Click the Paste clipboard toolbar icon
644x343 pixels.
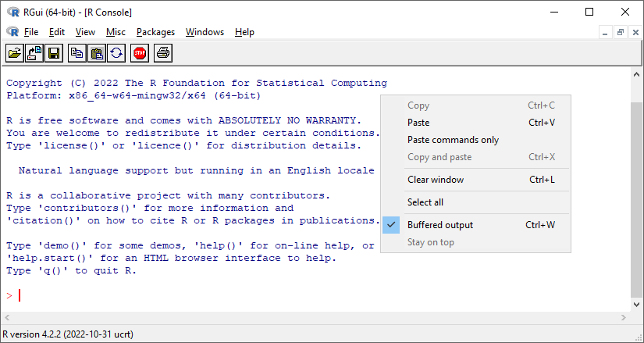[x=97, y=53]
